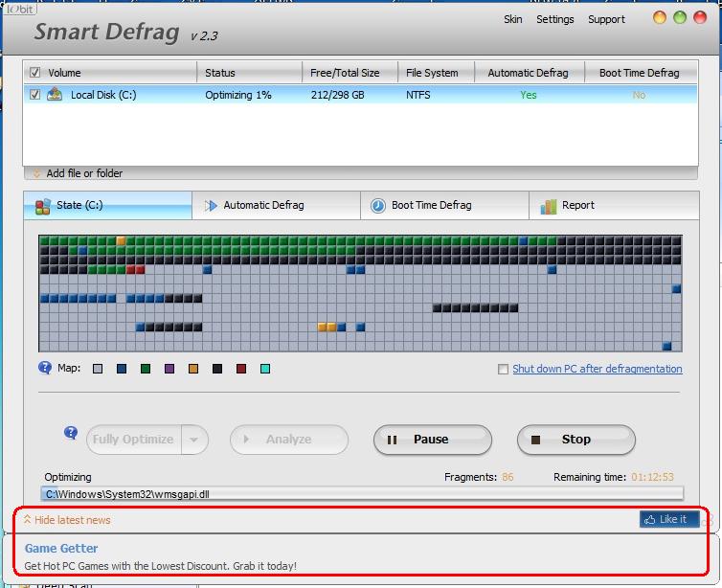722x588 pixels.
Task: Sort by Boot Time Defrag column header
Action: pyautogui.click(x=641, y=72)
